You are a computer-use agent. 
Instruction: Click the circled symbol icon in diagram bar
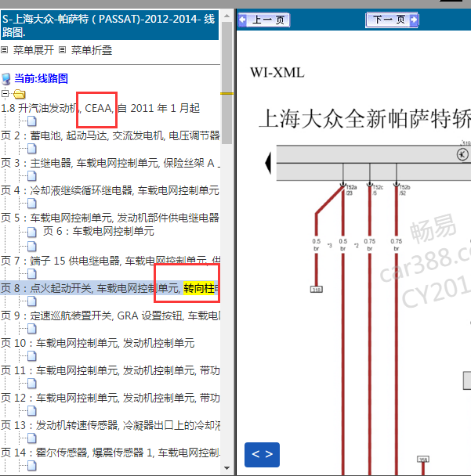point(462,154)
